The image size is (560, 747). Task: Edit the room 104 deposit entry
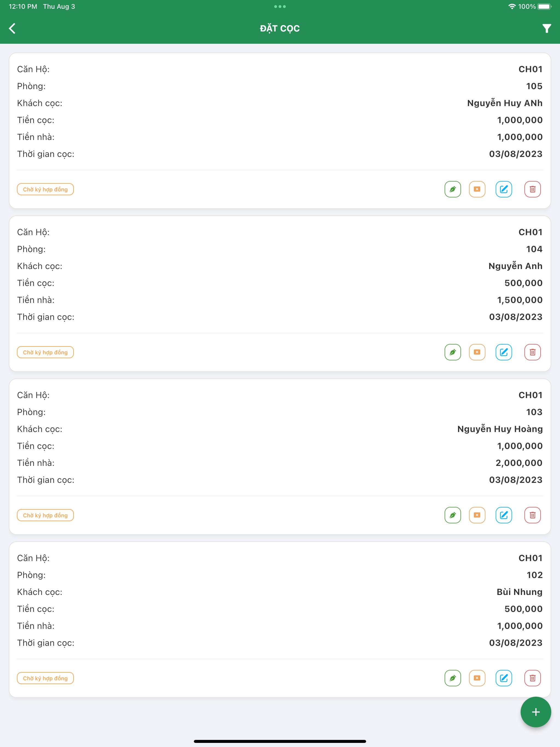(x=504, y=352)
